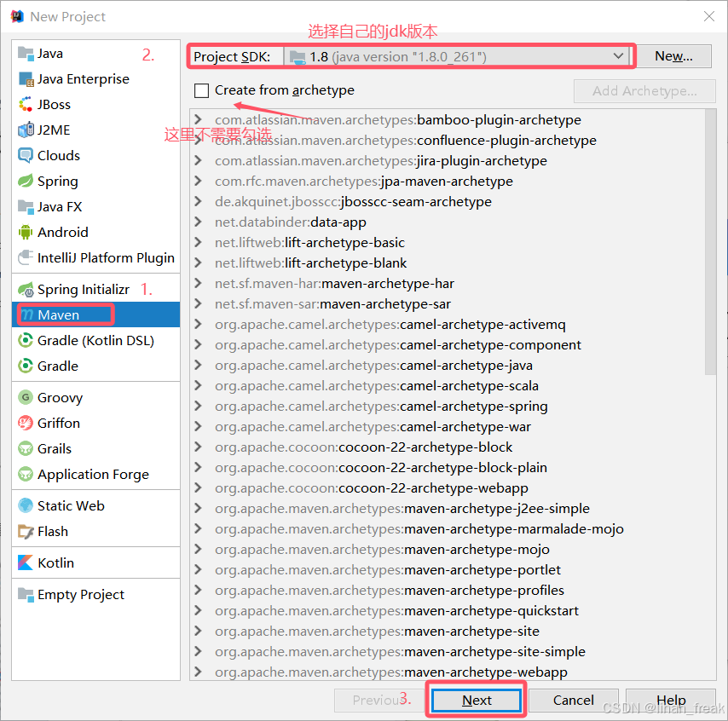Select the J2ME phone icon

[x=26, y=130]
